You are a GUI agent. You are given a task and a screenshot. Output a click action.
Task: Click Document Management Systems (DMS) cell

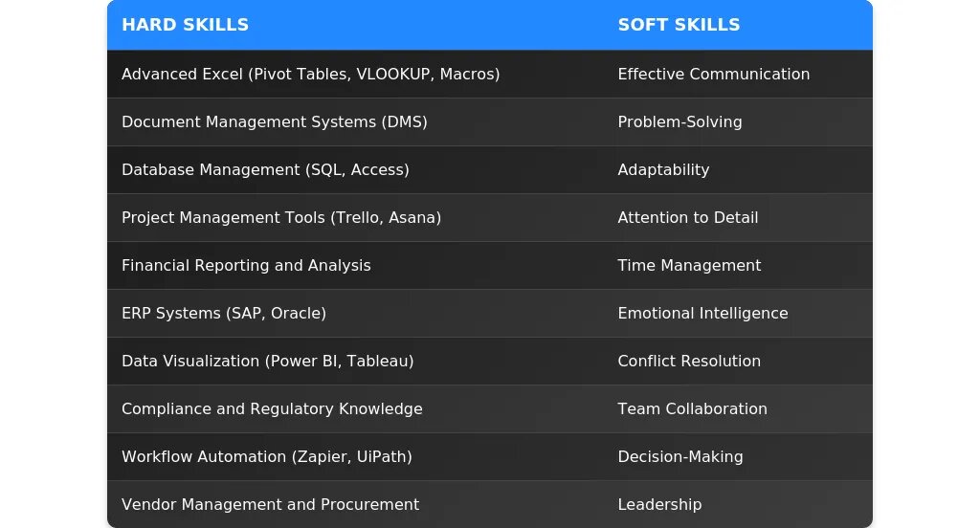(274, 121)
